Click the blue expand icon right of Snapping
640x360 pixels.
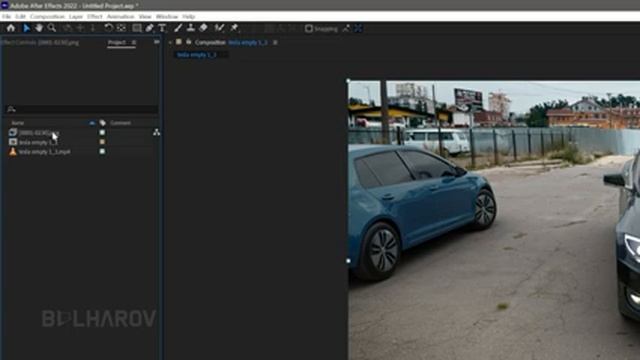click(x=358, y=29)
